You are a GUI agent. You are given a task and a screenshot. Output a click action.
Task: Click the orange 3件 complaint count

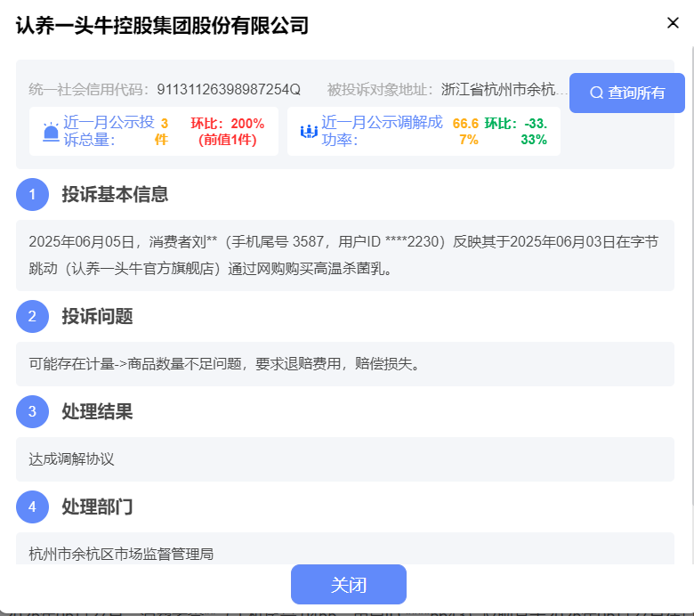(x=162, y=131)
